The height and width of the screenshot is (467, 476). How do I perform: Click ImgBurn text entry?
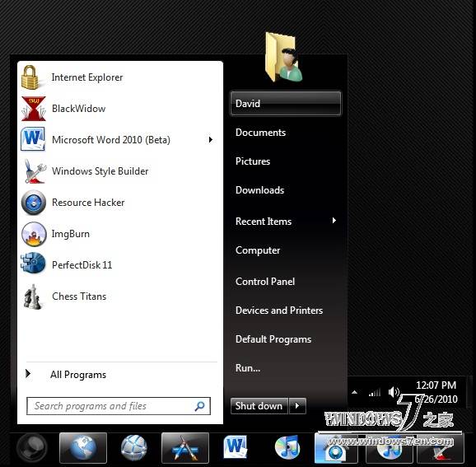(x=71, y=234)
